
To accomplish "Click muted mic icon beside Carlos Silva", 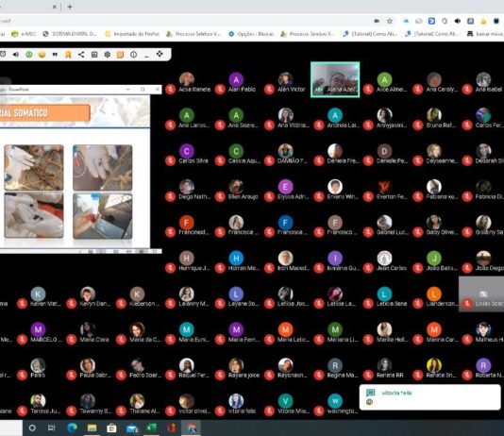I will 170,160.
